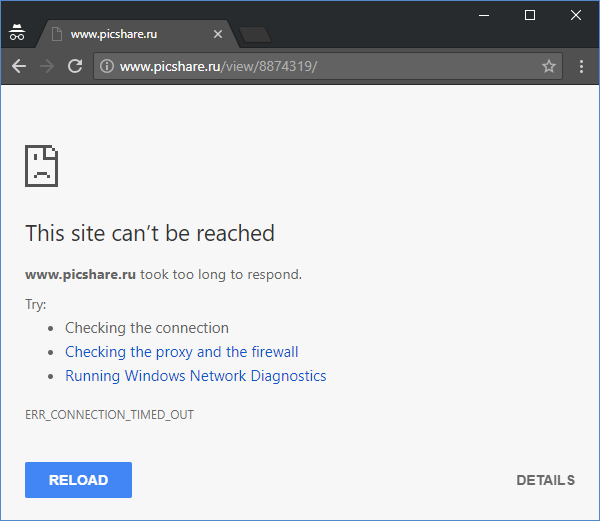Focus the address bar URL field
This screenshot has height=521, width=600.
coord(320,67)
